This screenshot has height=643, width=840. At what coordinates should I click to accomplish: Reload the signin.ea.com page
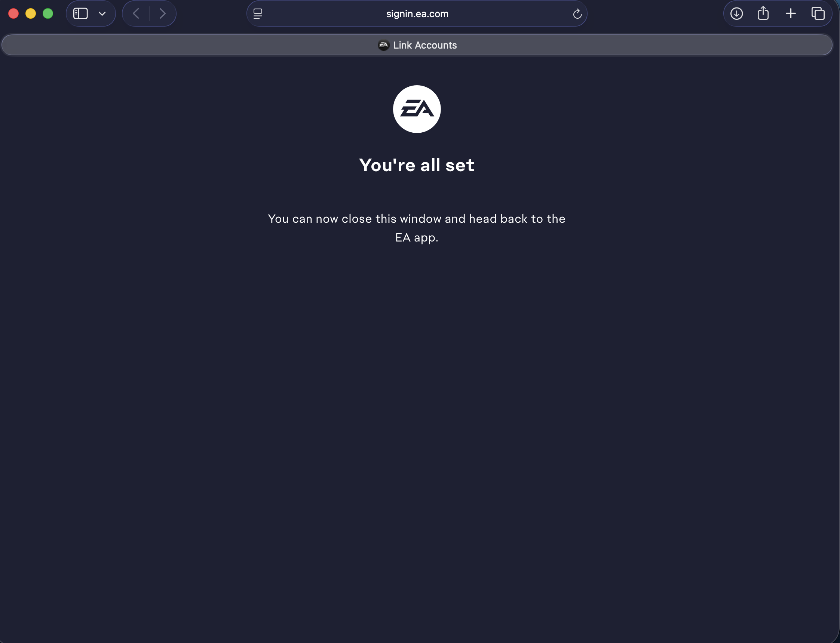pyautogui.click(x=577, y=14)
